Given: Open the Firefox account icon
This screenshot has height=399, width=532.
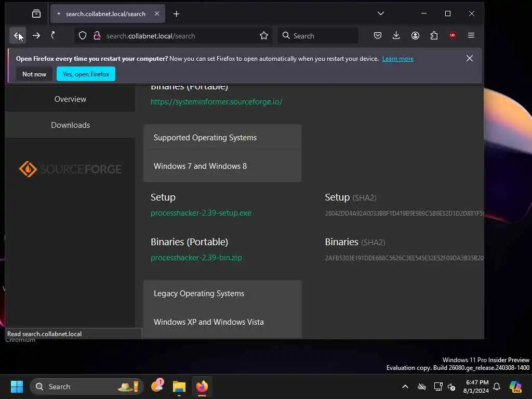Looking at the screenshot, I should [415, 36].
